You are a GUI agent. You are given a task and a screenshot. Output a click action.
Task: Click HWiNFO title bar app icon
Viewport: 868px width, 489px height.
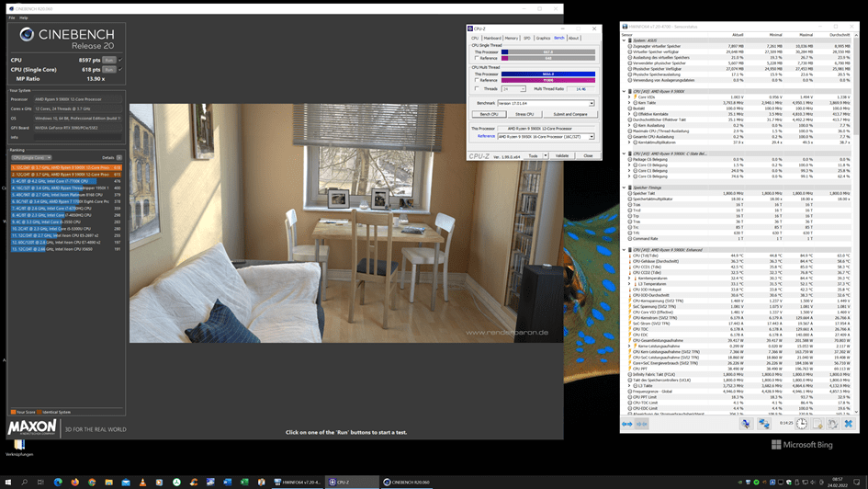point(625,26)
